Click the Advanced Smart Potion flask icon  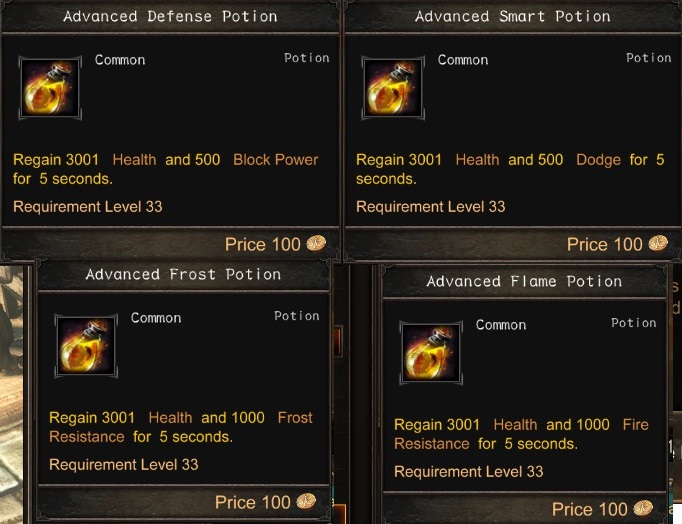392,87
